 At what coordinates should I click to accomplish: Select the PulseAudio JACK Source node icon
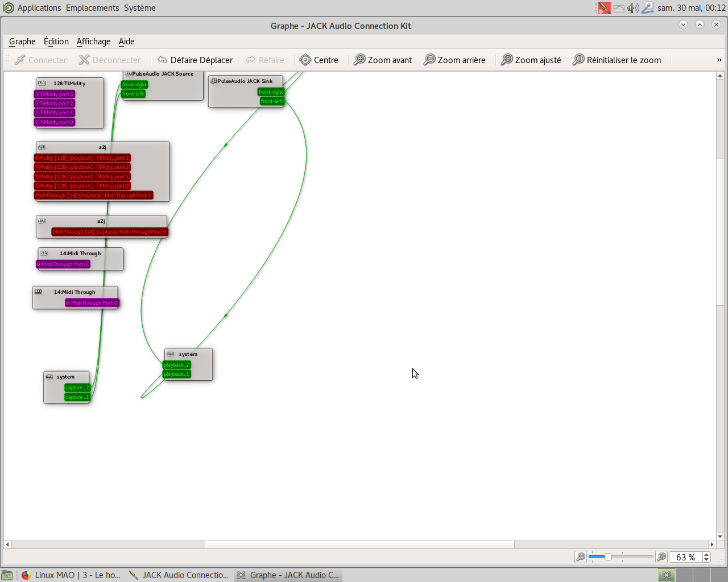(x=128, y=74)
